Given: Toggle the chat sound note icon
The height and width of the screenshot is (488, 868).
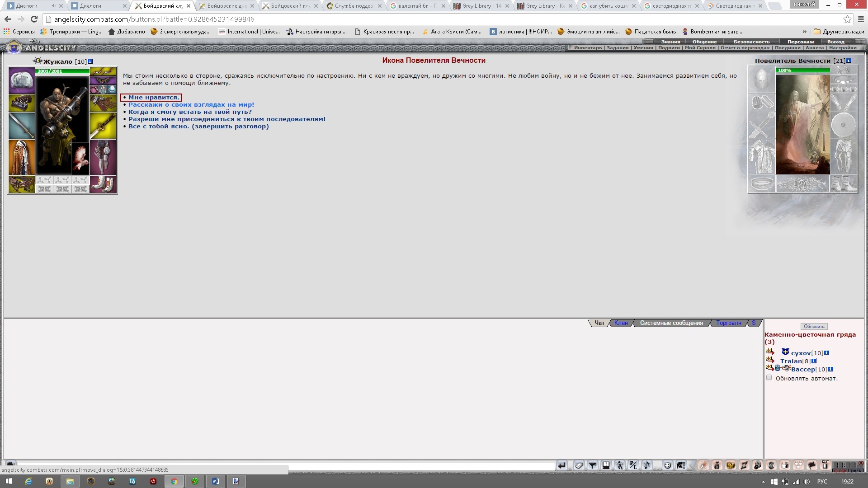Looking at the screenshot, I should point(647,465).
